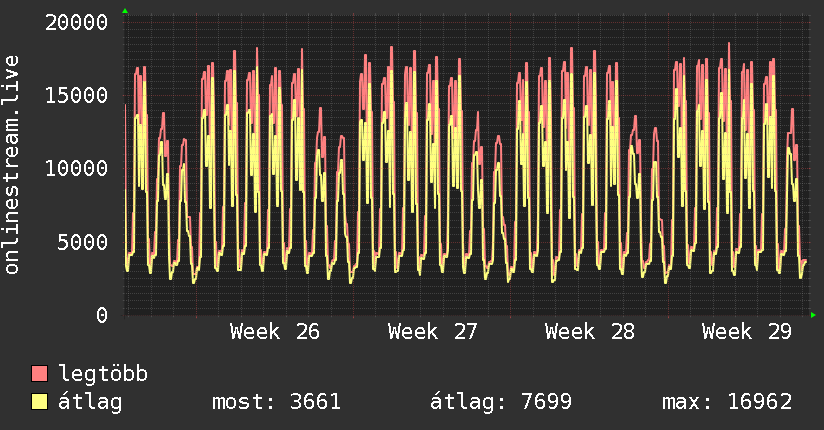
Task: Select the Week 27 axis label
Action: 432,332
